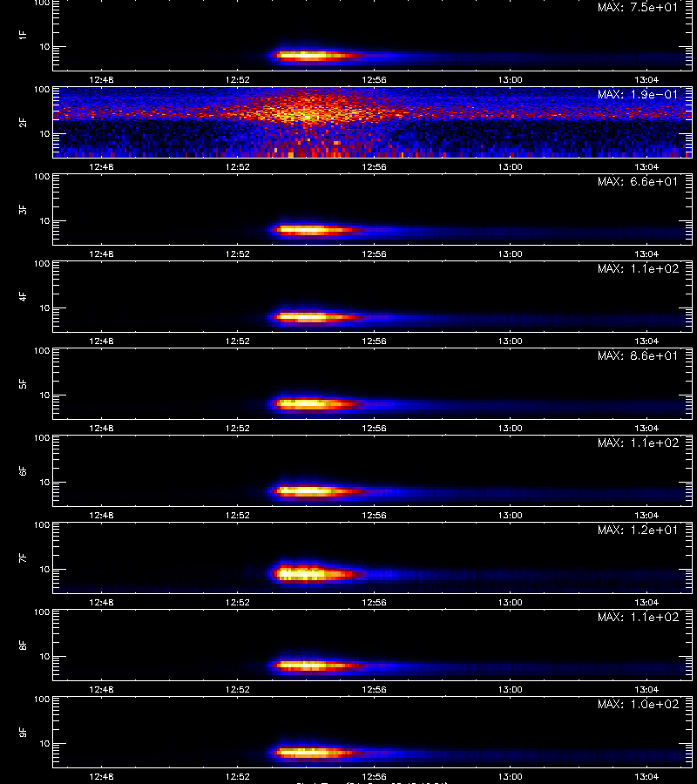Select the '7F' panel axis label
The width and height of the screenshot is (697, 784).
click(x=23, y=558)
